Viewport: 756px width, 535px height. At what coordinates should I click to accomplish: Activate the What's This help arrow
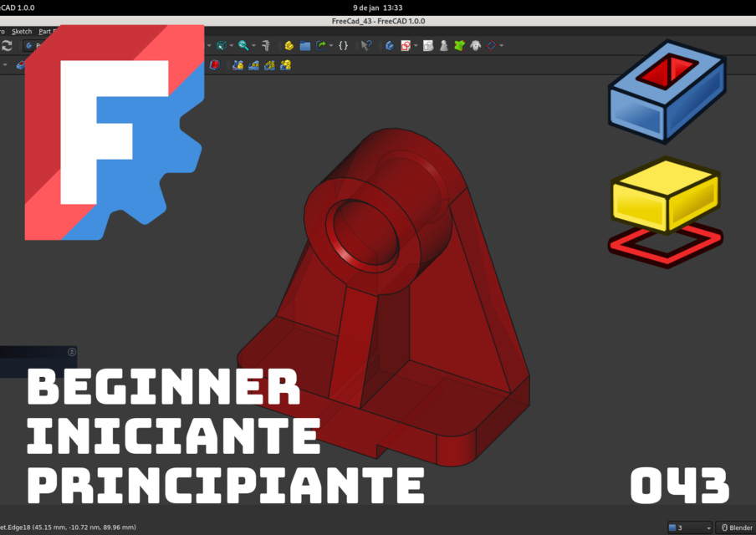coord(365,44)
